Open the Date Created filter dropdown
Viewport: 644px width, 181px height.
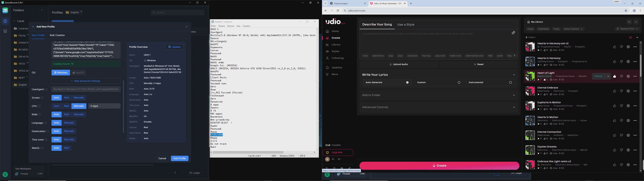tap(573, 29)
